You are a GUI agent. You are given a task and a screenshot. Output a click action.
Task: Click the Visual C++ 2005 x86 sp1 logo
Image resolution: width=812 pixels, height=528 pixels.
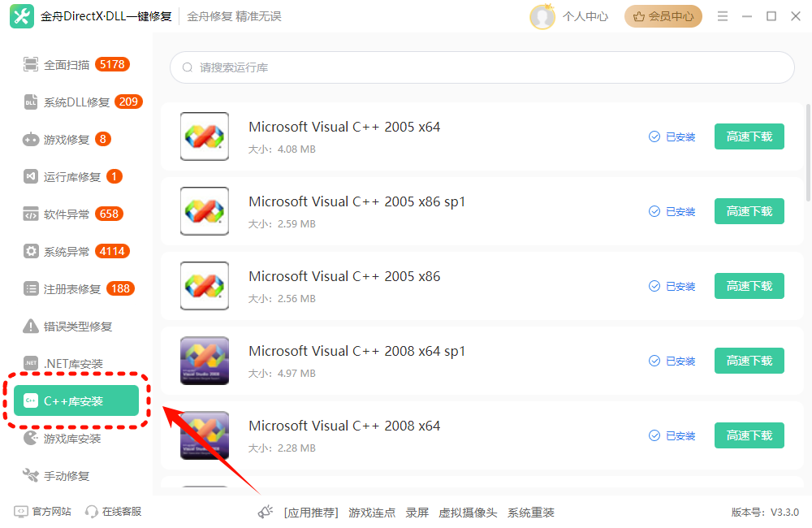click(205, 211)
